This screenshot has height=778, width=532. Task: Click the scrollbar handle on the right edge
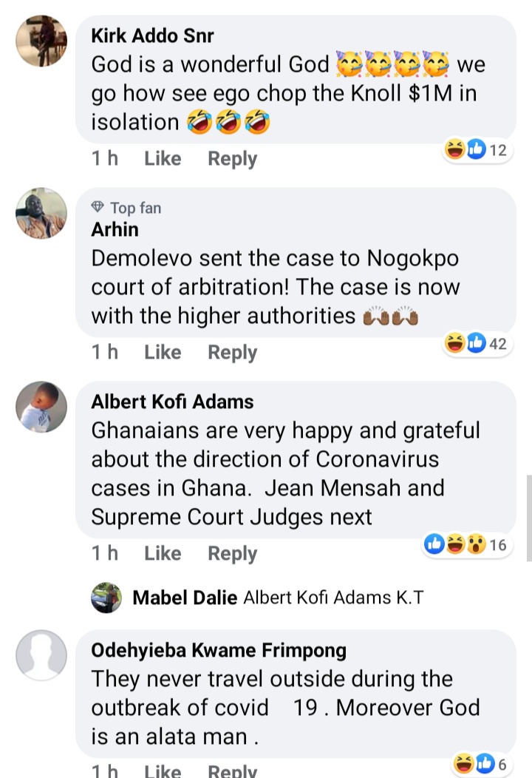point(528,518)
